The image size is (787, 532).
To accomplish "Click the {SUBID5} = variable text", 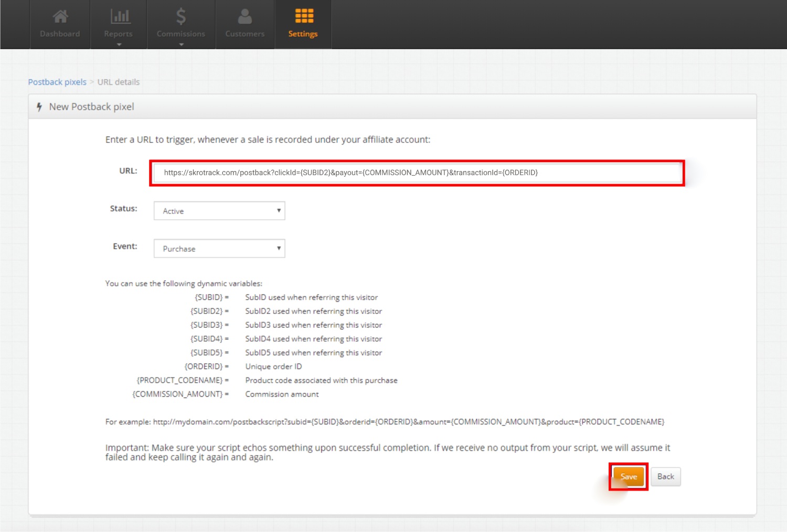I will (x=210, y=353).
